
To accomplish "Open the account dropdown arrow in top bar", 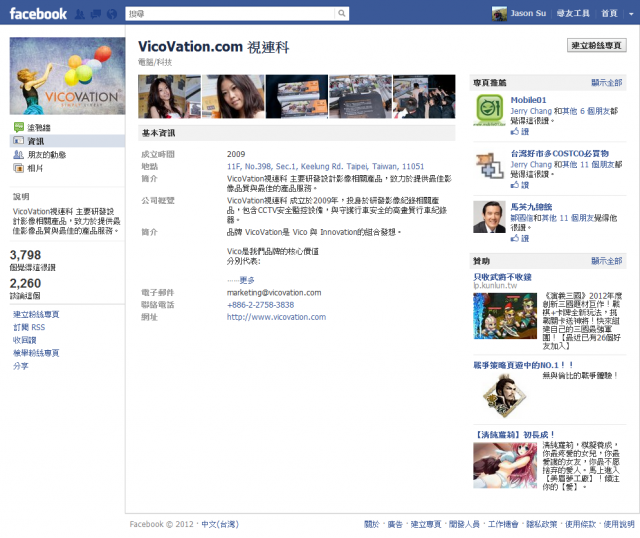I will [631, 14].
